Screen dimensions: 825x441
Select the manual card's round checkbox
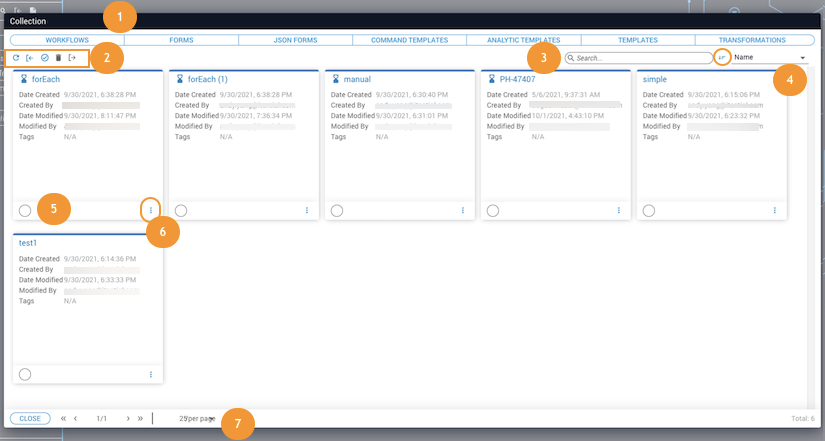pyautogui.click(x=337, y=211)
